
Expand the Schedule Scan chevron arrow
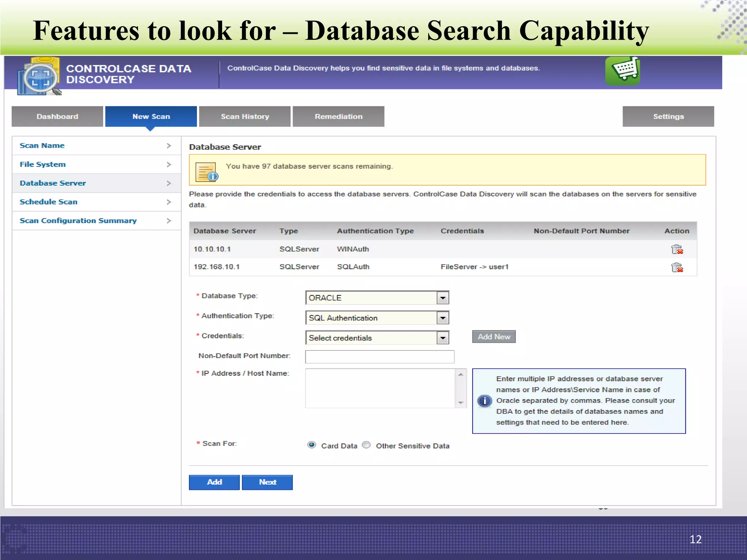pyautogui.click(x=169, y=202)
